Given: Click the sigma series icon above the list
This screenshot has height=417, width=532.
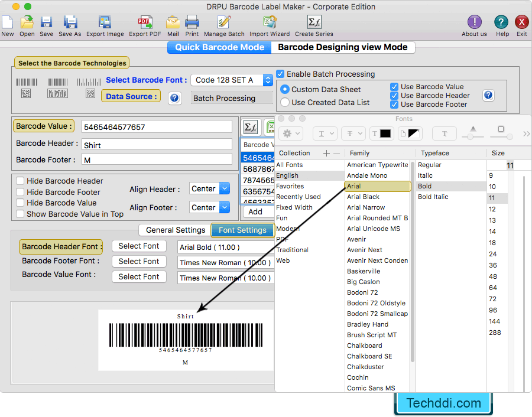Looking at the screenshot, I should pos(251,128).
